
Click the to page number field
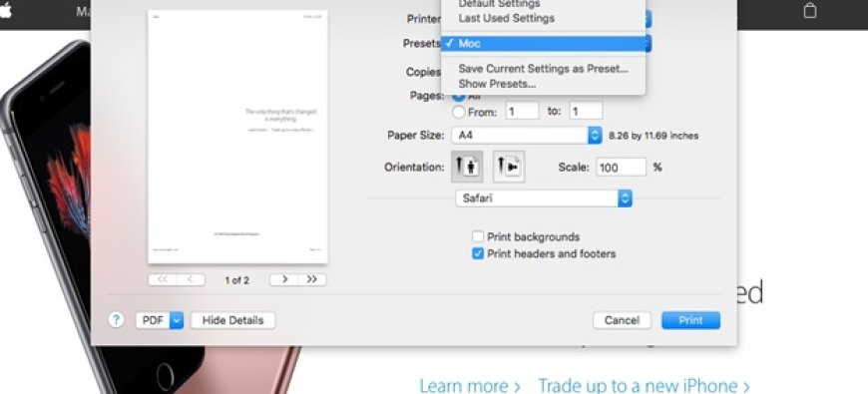pyautogui.click(x=587, y=112)
